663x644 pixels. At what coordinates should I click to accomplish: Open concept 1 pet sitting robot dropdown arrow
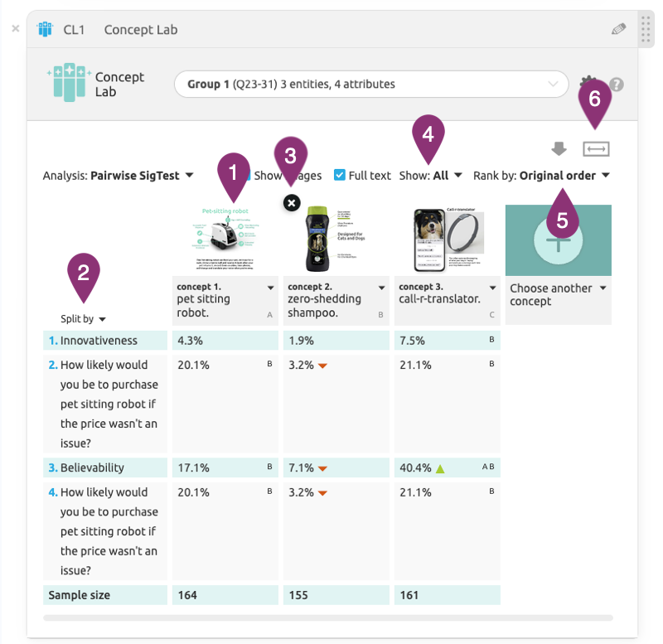270,288
